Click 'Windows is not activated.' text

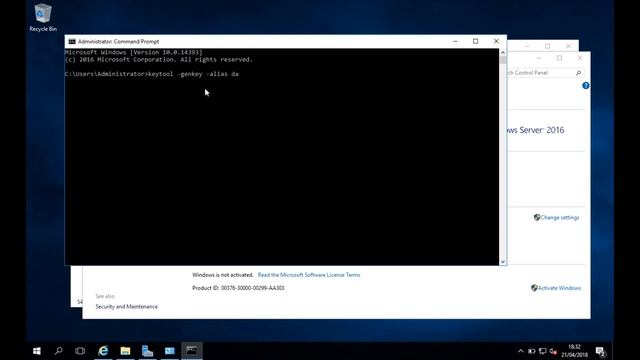point(222,275)
